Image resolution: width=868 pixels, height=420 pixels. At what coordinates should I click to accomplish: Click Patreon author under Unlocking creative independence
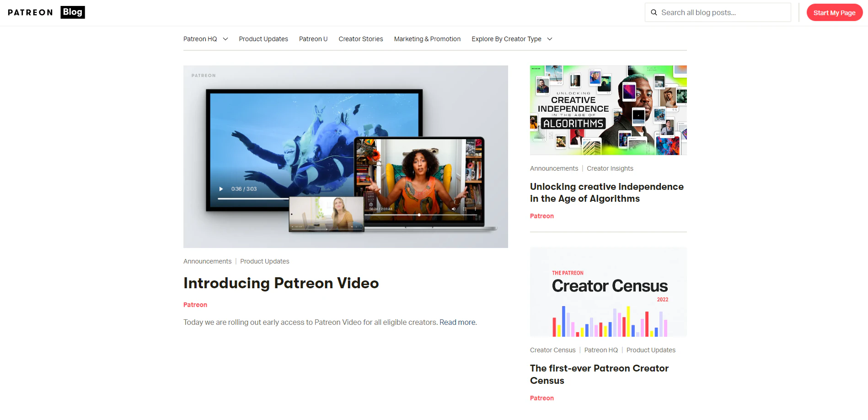point(542,216)
